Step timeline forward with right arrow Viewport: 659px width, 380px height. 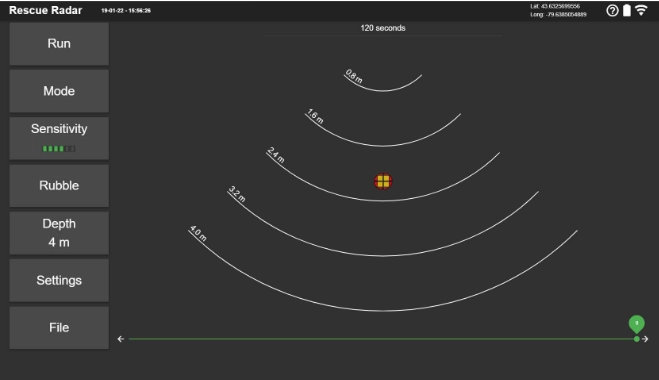(646, 339)
